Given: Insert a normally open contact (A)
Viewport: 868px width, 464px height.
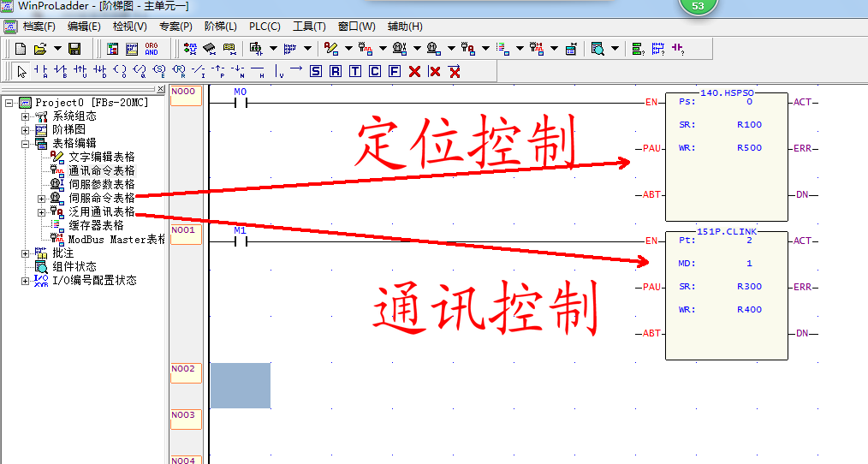Looking at the screenshot, I should point(41,71).
